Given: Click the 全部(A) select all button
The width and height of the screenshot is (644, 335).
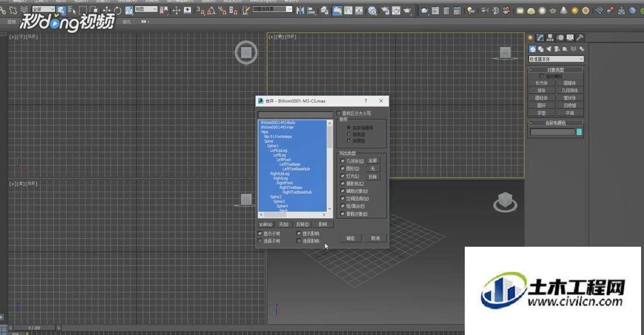Looking at the screenshot, I should click(x=265, y=225).
